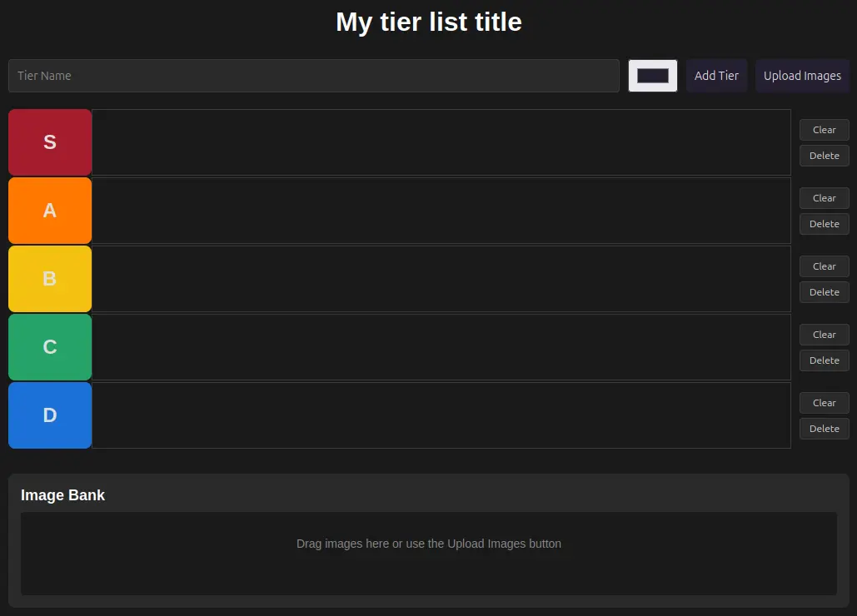Clear the S tier row

pos(824,130)
